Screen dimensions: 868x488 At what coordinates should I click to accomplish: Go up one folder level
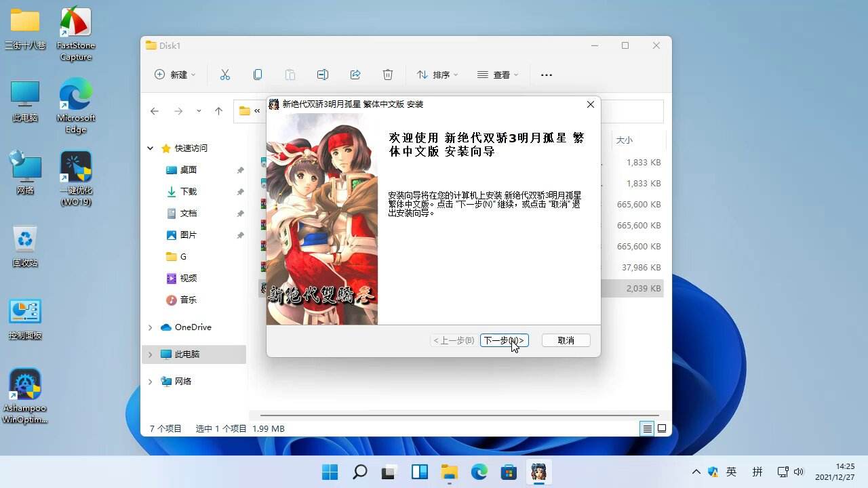[x=218, y=111]
